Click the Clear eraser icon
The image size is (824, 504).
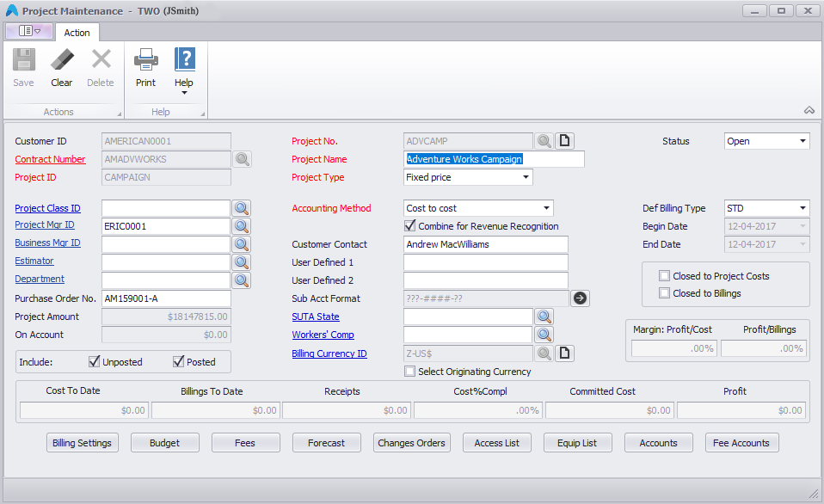pos(62,59)
